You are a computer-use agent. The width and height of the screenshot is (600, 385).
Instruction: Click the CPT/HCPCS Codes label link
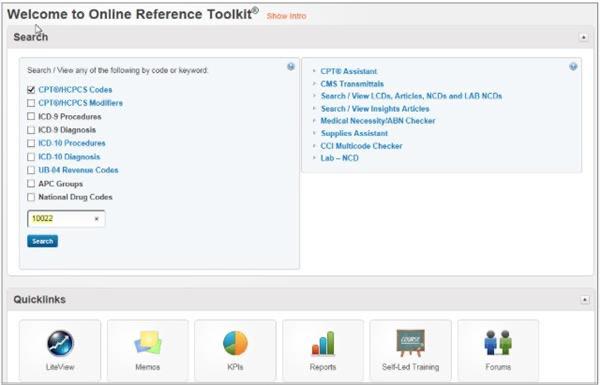75,90
